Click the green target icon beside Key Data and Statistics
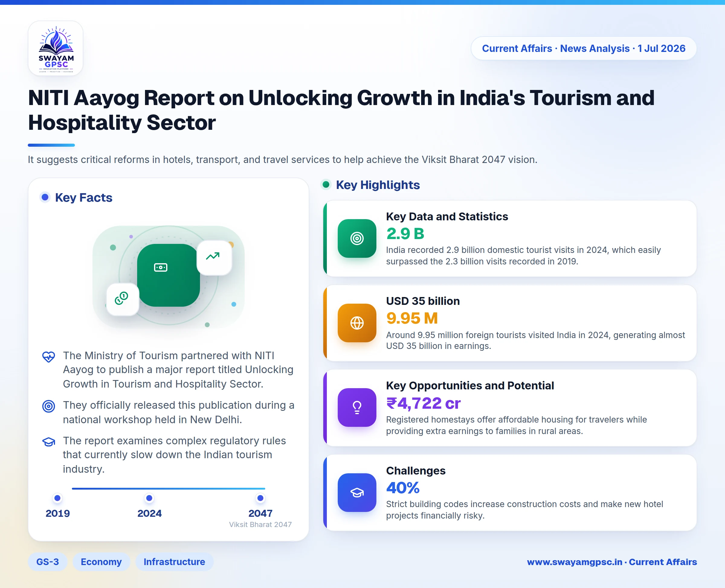725x588 pixels. click(x=356, y=238)
